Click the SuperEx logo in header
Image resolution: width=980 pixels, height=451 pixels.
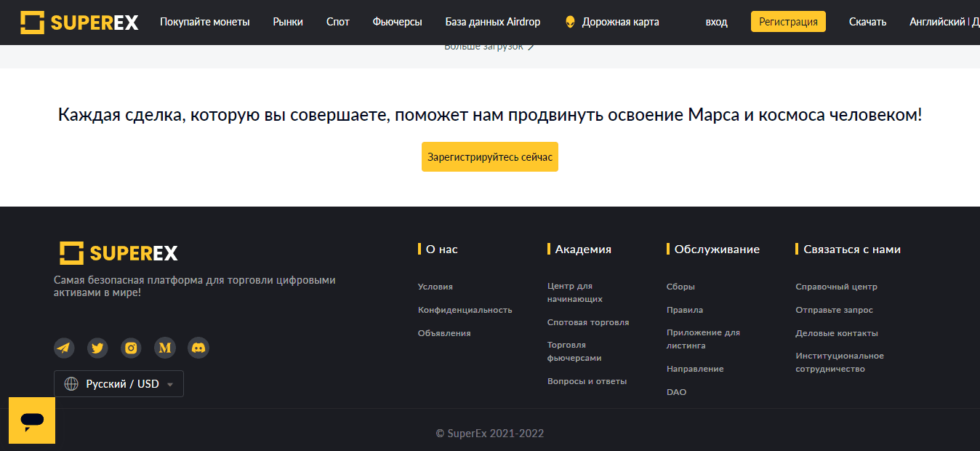click(79, 22)
